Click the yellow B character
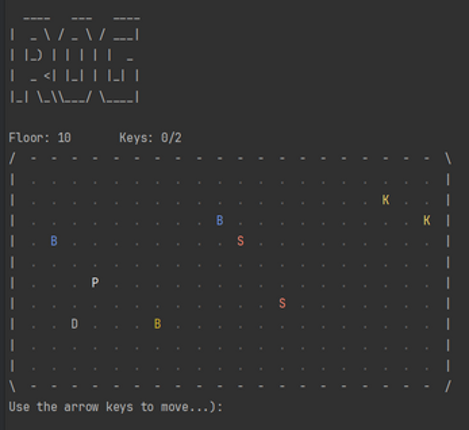 [157, 324]
